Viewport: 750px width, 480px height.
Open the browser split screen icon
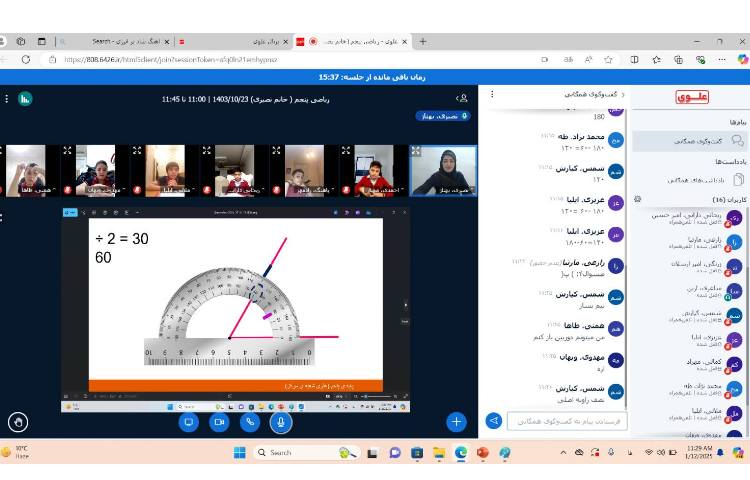(634, 60)
